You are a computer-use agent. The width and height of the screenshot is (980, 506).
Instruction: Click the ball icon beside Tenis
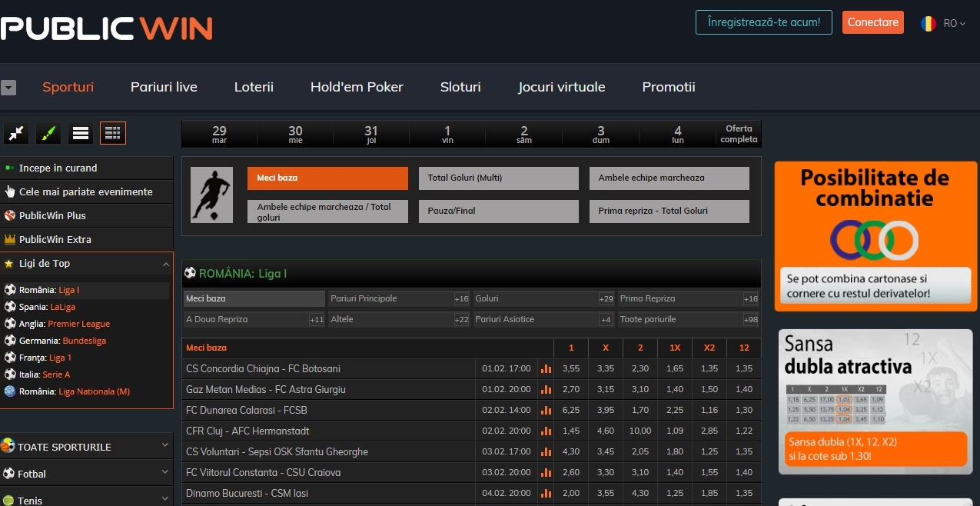click(x=9, y=501)
